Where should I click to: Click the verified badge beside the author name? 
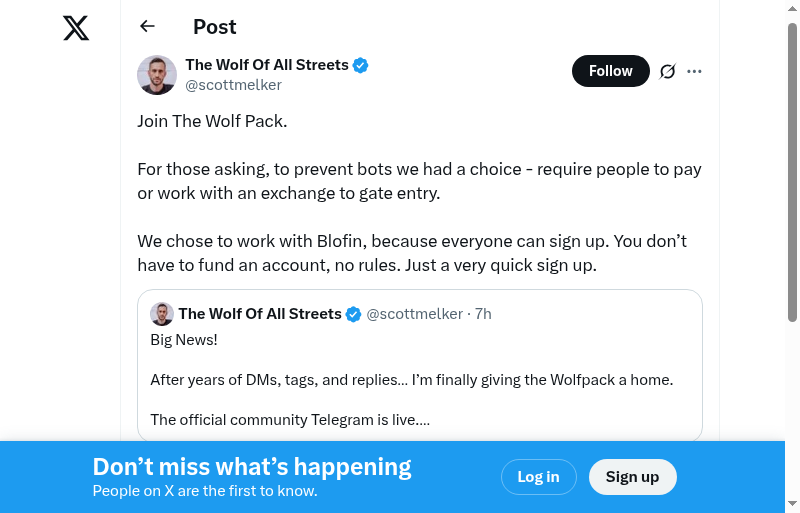361,65
